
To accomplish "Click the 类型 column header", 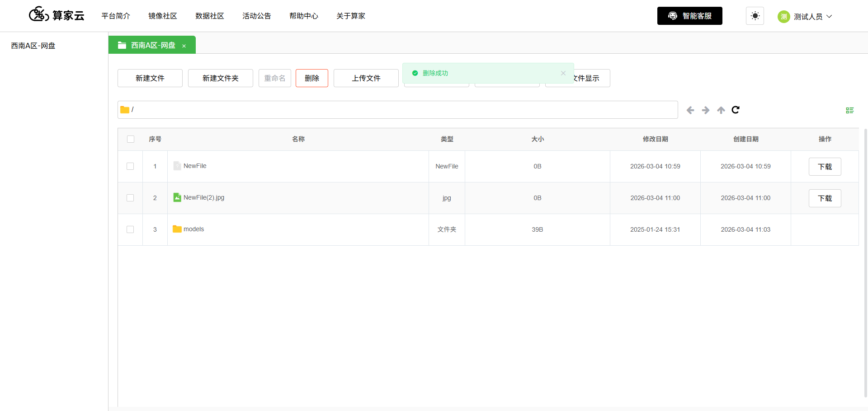I will coord(447,139).
